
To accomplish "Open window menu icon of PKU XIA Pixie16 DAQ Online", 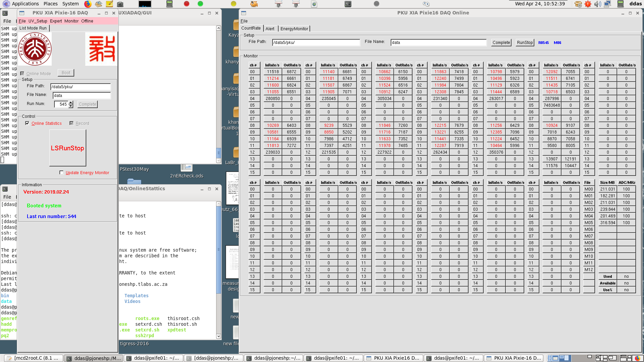I will click(244, 13).
